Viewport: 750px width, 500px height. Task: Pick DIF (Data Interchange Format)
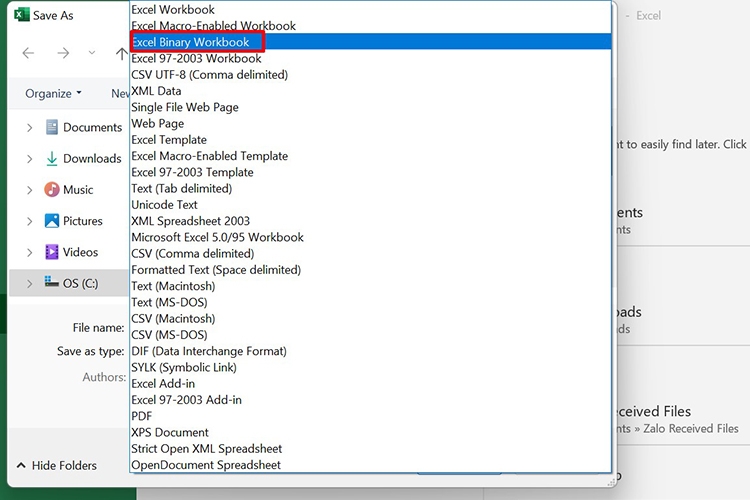[x=370, y=351]
